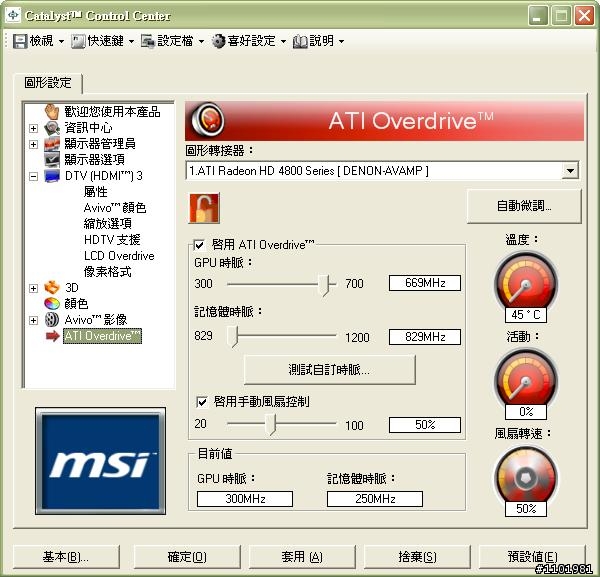Click the 顯示器管理員 display manager icon
Screen dimensions: 600x577
[x=52, y=144]
